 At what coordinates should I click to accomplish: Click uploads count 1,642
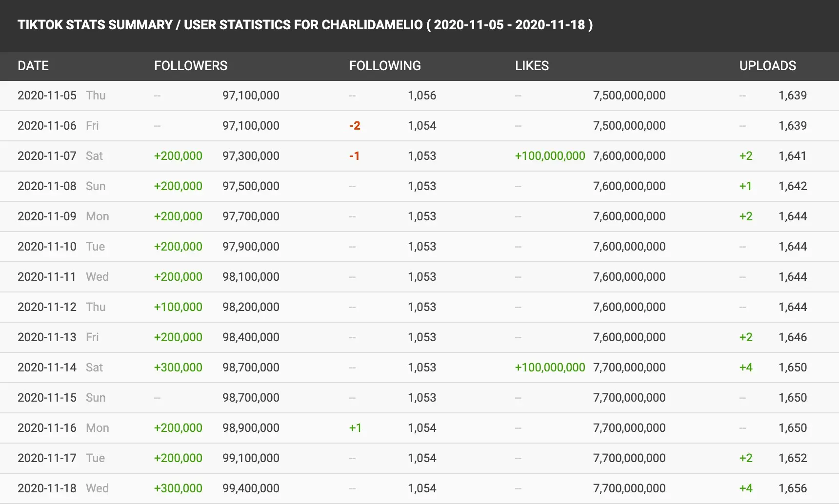pos(793,186)
